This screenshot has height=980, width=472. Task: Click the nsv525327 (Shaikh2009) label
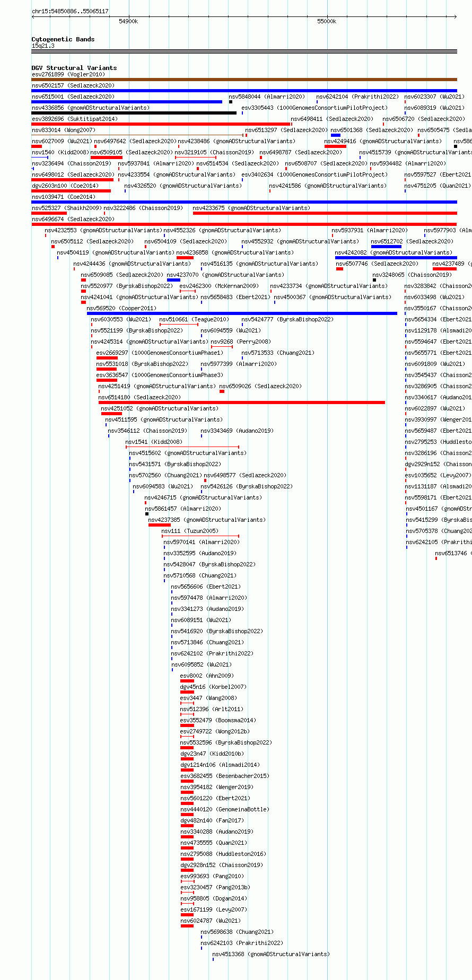67,208
